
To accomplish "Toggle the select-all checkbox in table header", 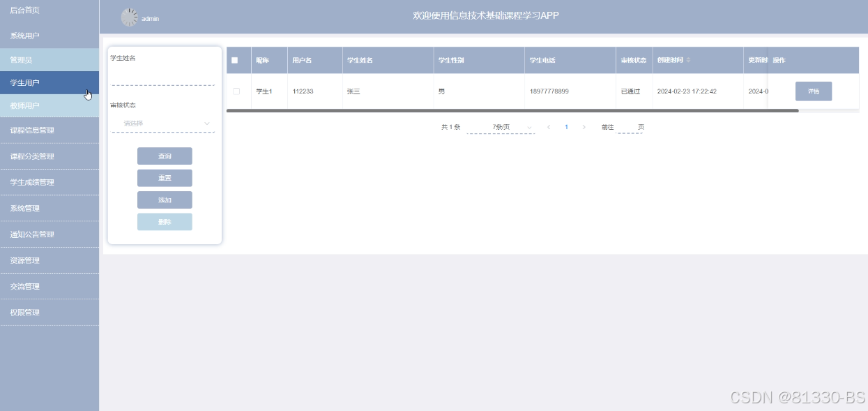I will click(x=235, y=60).
